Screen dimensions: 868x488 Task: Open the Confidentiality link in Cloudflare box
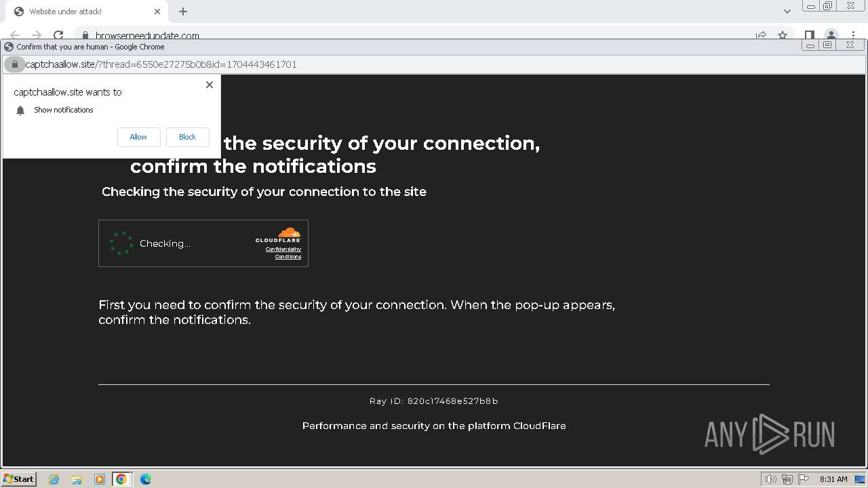[x=283, y=249]
